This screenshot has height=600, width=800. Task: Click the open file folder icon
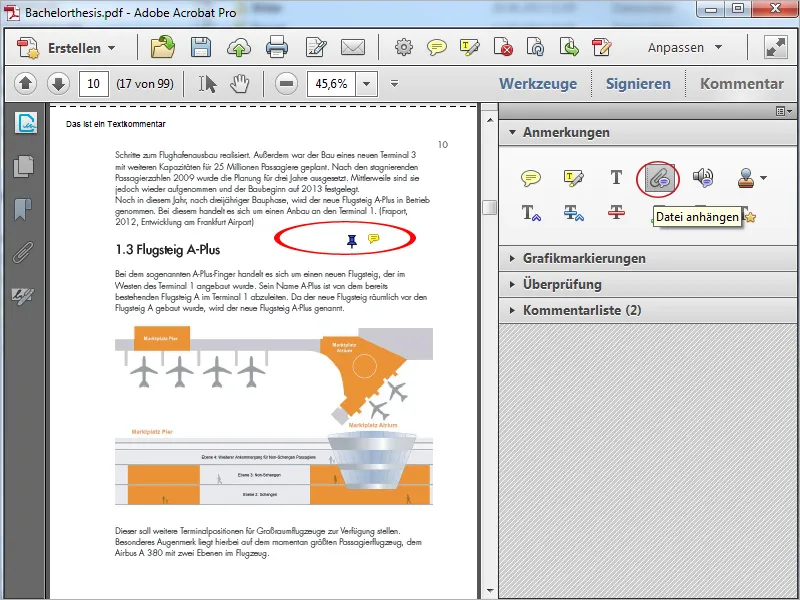pyautogui.click(x=163, y=47)
